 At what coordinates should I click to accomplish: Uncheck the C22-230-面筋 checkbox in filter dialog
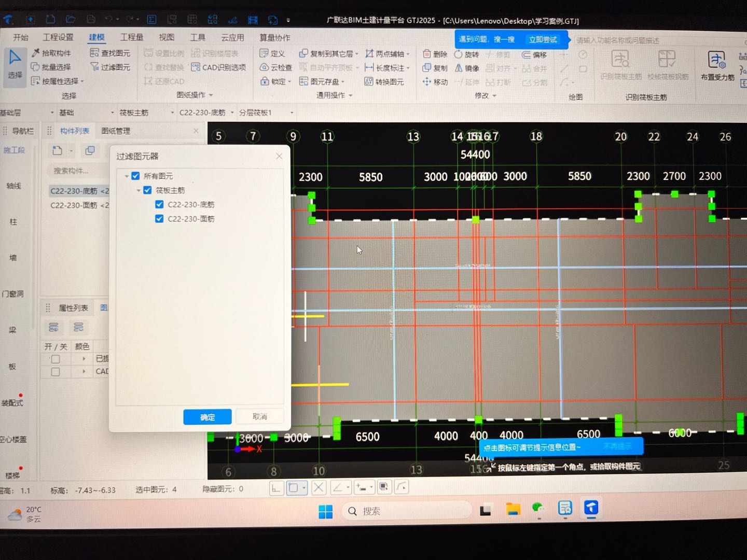tap(159, 219)
